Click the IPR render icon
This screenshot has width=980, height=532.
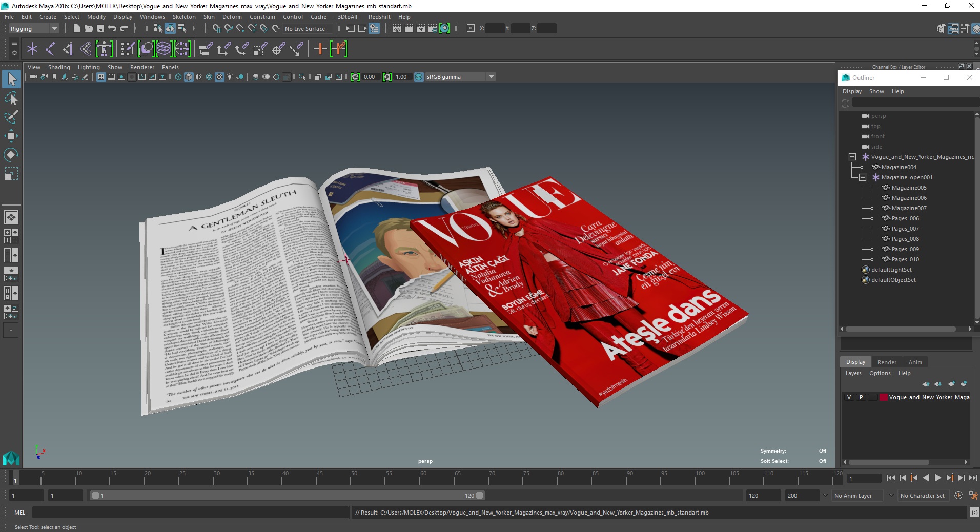tap(421, 29)
